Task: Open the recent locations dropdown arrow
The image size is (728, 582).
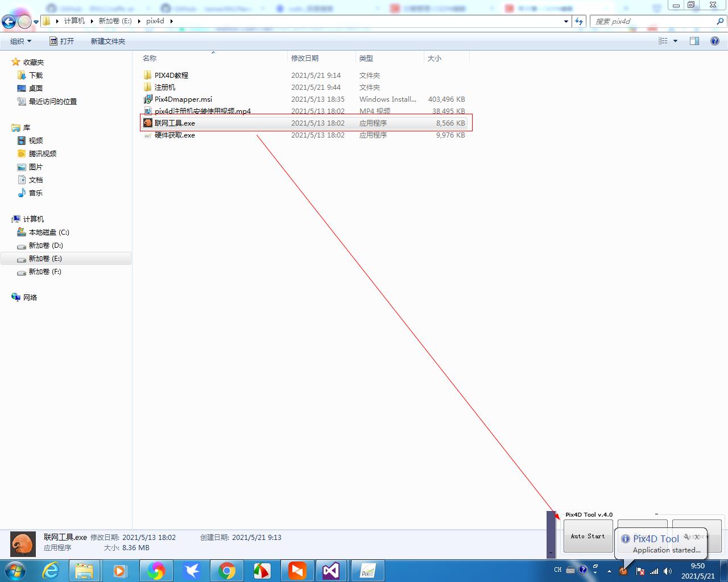Action: tap(36, 22)
